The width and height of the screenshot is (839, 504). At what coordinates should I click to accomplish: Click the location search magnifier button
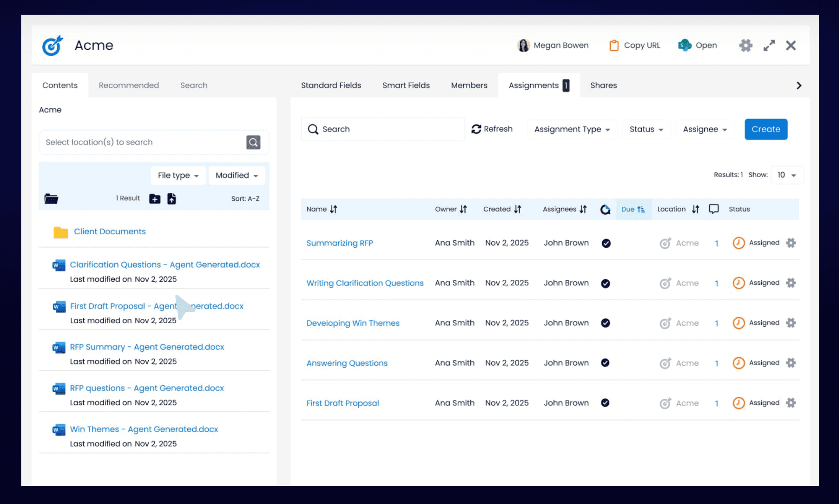click(253, 142)
